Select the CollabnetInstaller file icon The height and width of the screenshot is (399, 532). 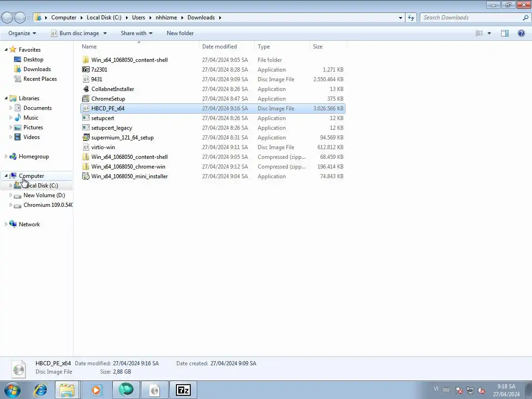pos(86,89)
